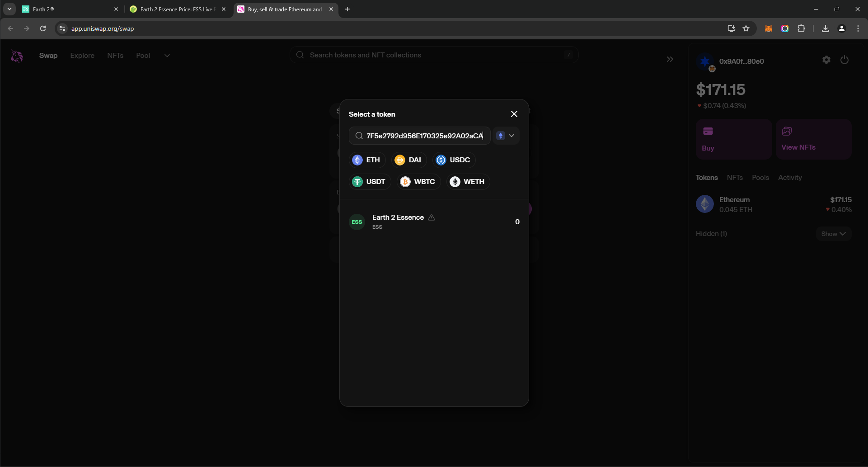Screen dimensions: 868x467
Task: Switch to the wallet Tokens tab
Action: tap(707, 178)
